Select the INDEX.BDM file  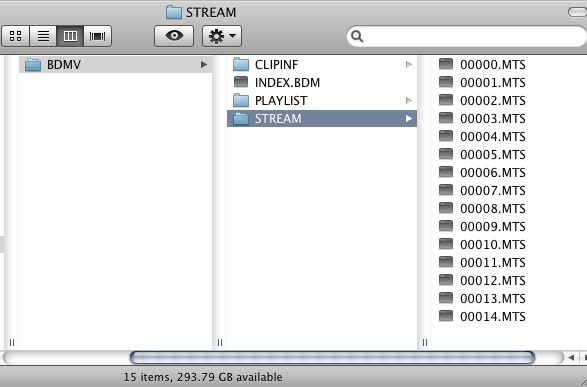(x=322, y=82)
